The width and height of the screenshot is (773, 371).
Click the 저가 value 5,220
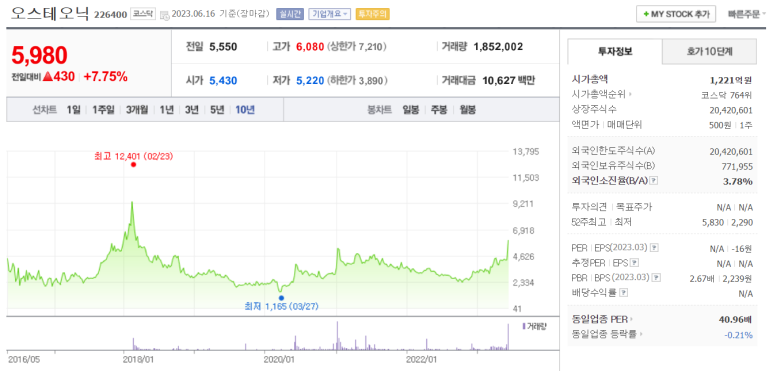point(310,80)
